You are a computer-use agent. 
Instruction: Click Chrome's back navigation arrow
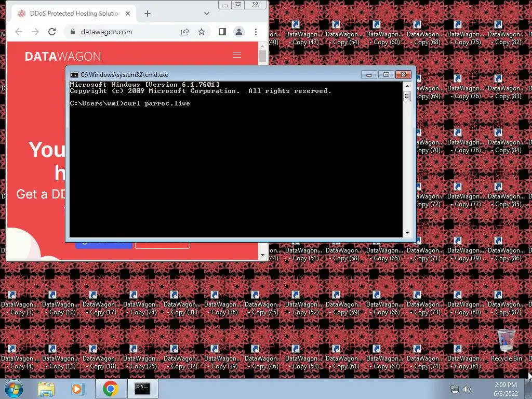click(x=19, y=32)
